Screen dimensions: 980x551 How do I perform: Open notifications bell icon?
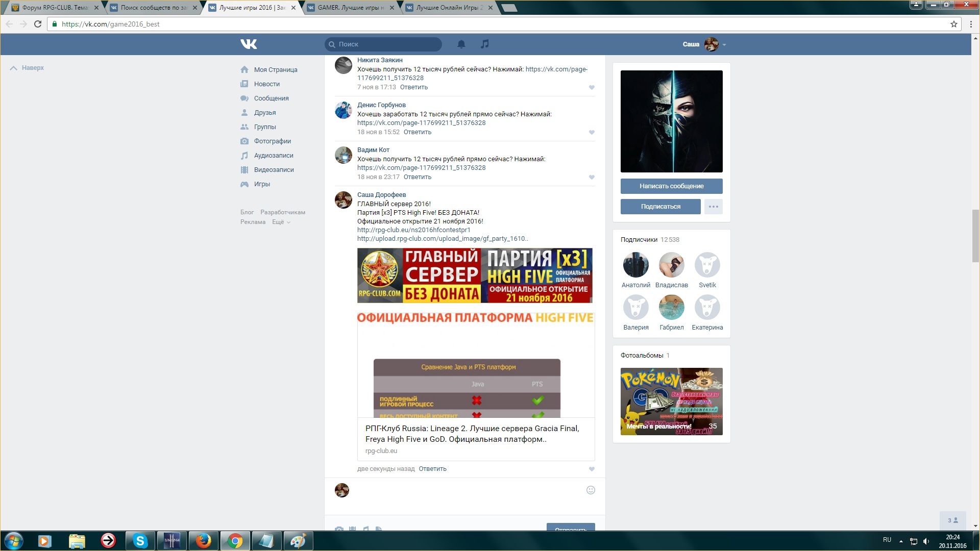tap(461, 44)
